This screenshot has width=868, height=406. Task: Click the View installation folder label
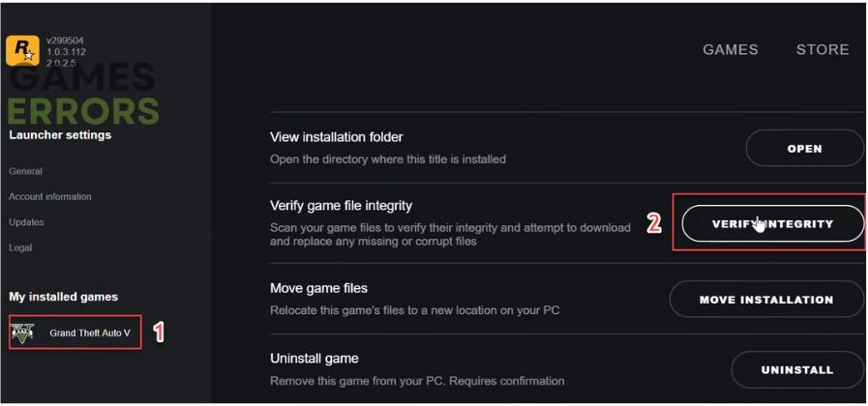336,136
